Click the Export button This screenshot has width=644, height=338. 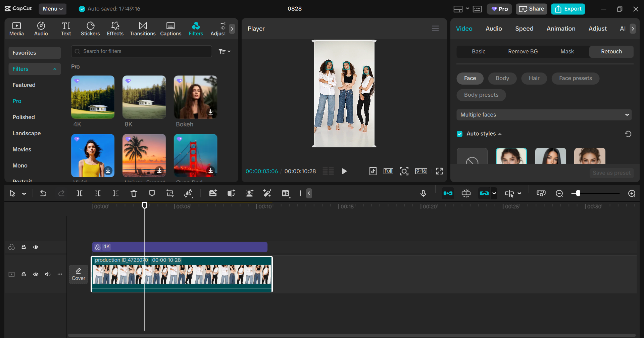pos(568,9)
